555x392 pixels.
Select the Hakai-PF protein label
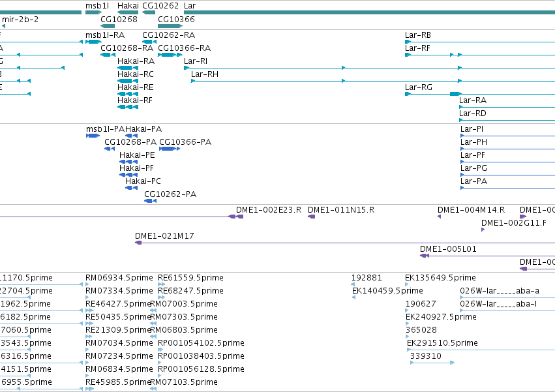136,168
